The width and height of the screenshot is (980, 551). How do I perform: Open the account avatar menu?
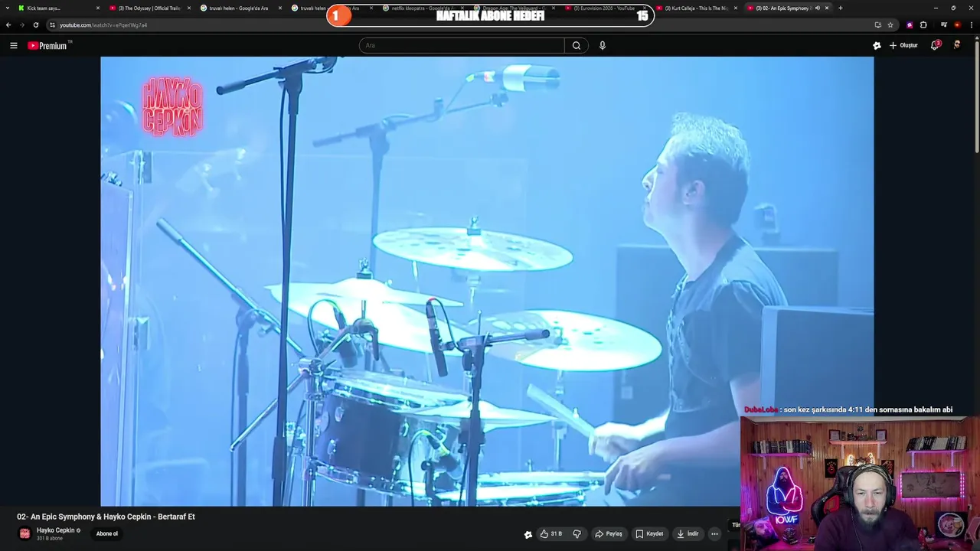[x=957, y=45]
